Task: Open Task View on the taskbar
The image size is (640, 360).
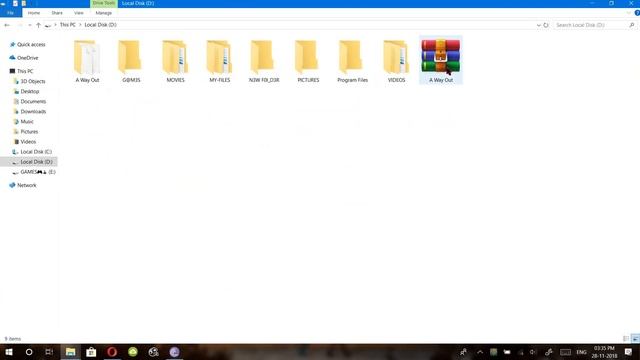Action: [x=49, y=352]
